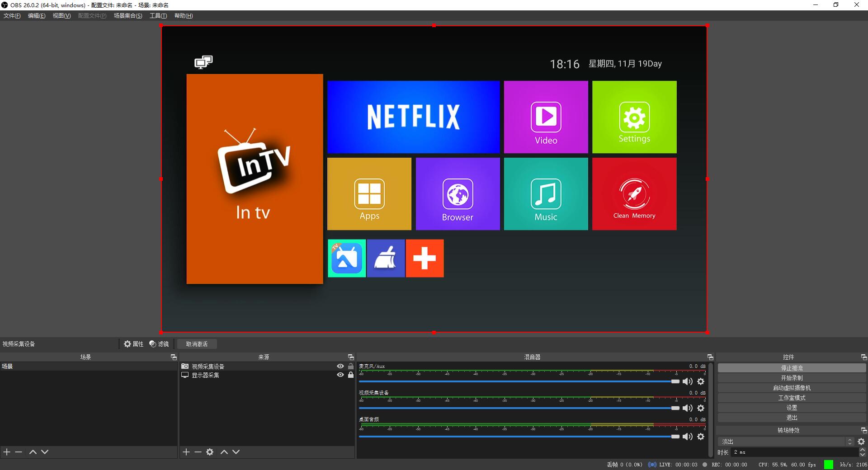Click the Music tile in preview
This screenshot has height=470, width=868.
pos(546,194)
